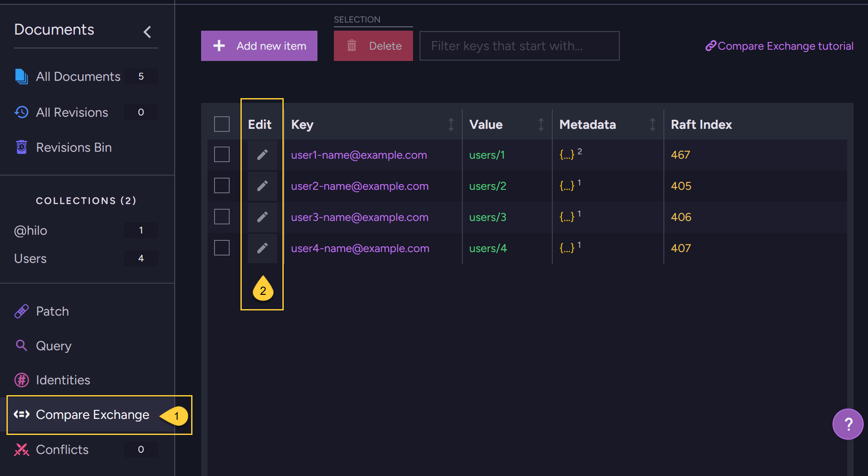Image resolution: width=868 pixels, height=476 pixels.
Task: Click the Filter keys input field
Action: 519,46
